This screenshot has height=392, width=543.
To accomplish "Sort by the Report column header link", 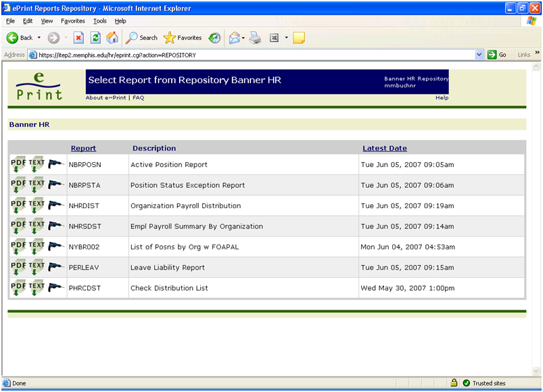I will 83,148.
